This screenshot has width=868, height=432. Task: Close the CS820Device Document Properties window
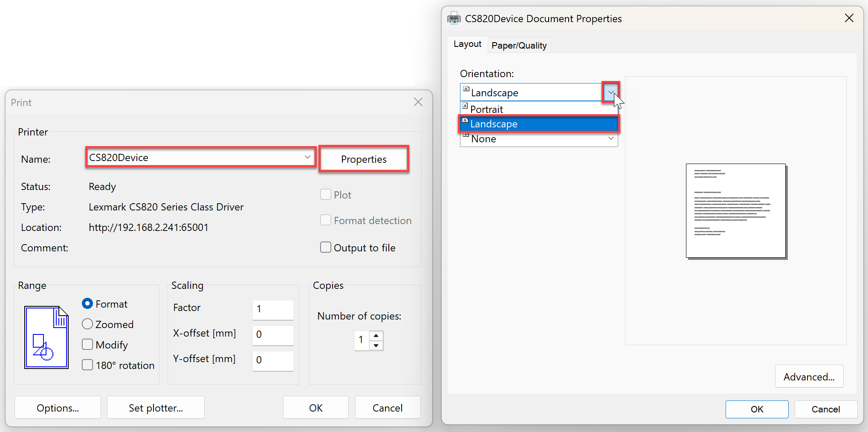[849, 18]
